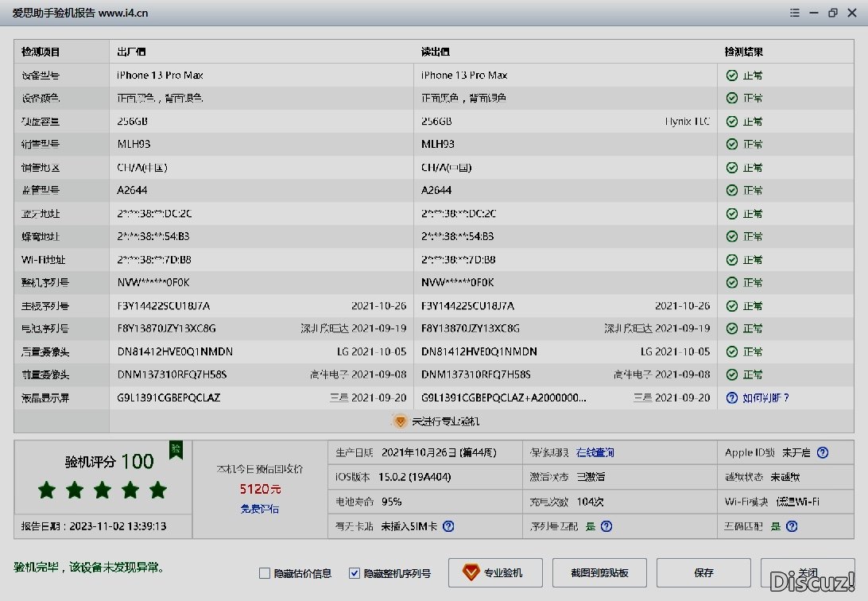Click the green check icon for 电池序列号 row

pos(732,329)
